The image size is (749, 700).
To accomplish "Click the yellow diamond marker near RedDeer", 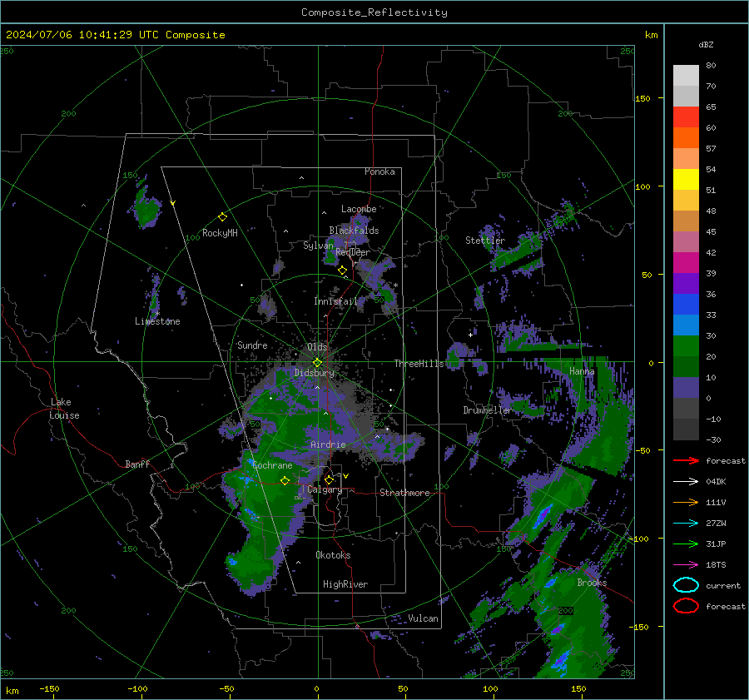I will (343, 271).
